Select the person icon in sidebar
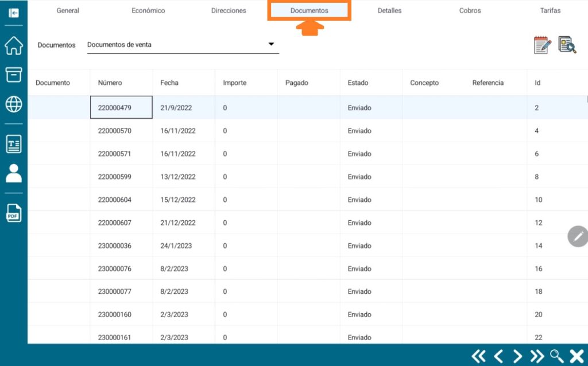The height and width of the screenshot is (366, 588). (14, 173)
